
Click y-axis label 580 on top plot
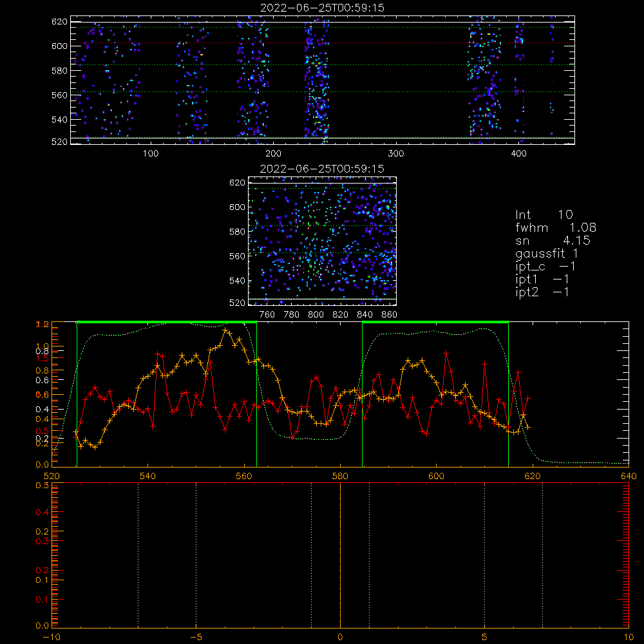[59, 71]
